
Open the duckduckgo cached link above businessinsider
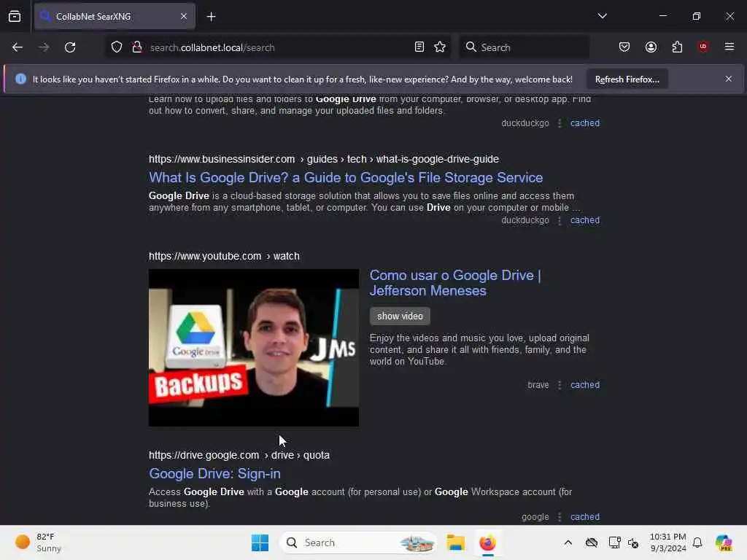pyautogui.click(x=585, y=122)
